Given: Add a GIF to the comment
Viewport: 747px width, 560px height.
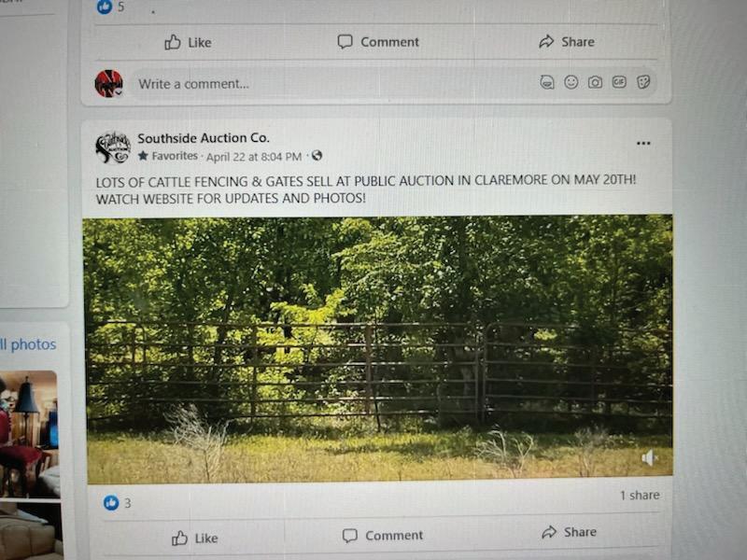Looking at the screenshot, I should coord(619,82).
